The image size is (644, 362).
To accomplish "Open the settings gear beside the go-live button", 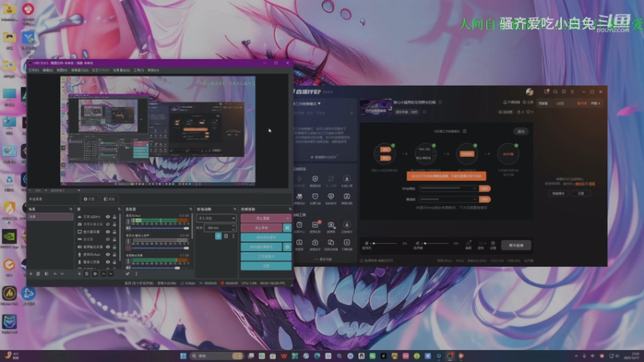I will tap(493, 245).
